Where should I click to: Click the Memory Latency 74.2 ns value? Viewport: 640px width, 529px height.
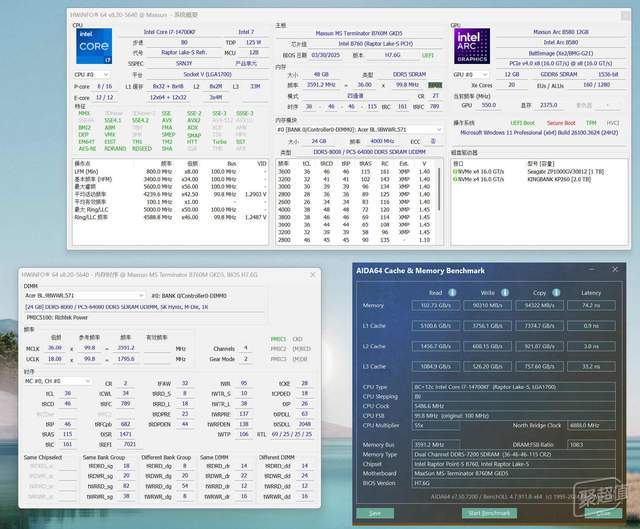591,305
